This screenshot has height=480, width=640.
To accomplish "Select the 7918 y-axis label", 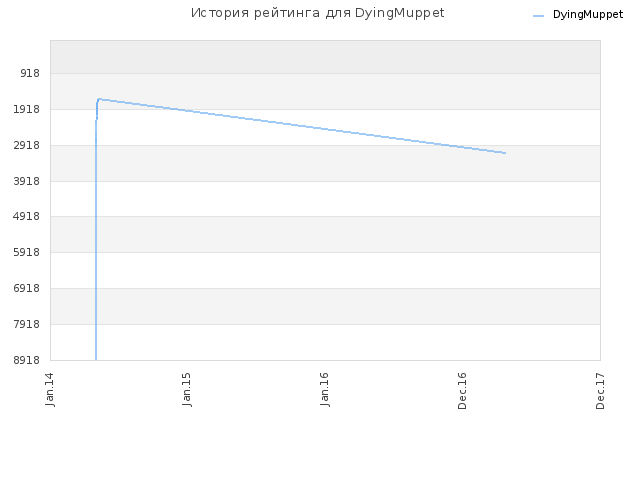I will [x=27, y=324].
